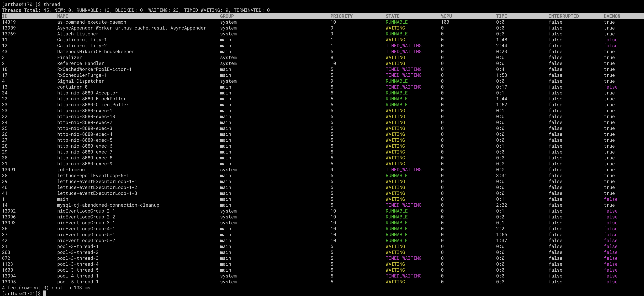This screenshot has height=296, width=644.
Task: Click the NAME column header
Action: click(x=63, y=16)
